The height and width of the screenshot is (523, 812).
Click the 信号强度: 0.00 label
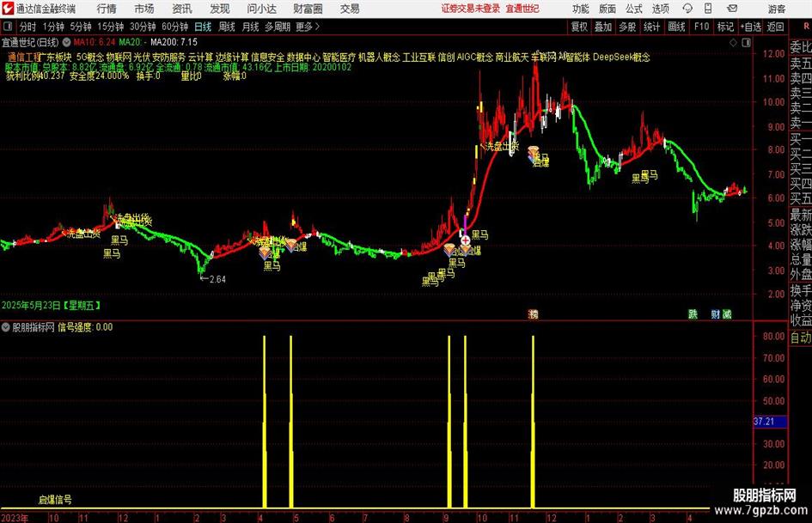85,326
